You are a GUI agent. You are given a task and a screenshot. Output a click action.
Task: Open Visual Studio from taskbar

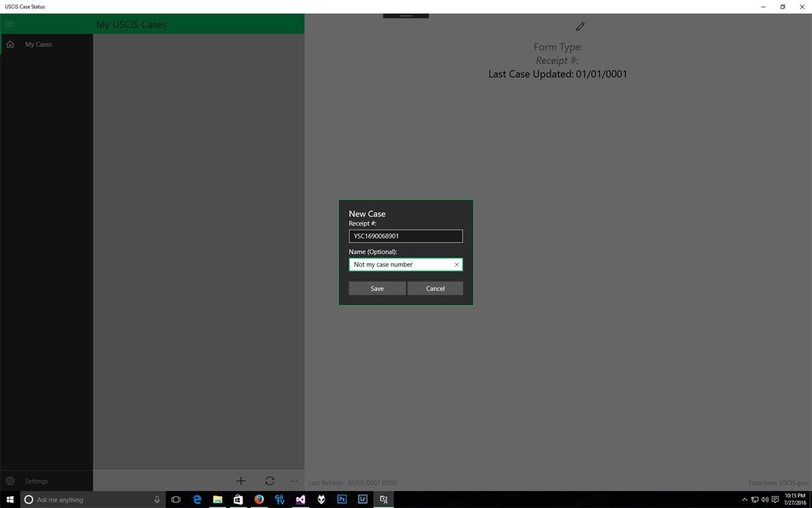click(301, 500)
